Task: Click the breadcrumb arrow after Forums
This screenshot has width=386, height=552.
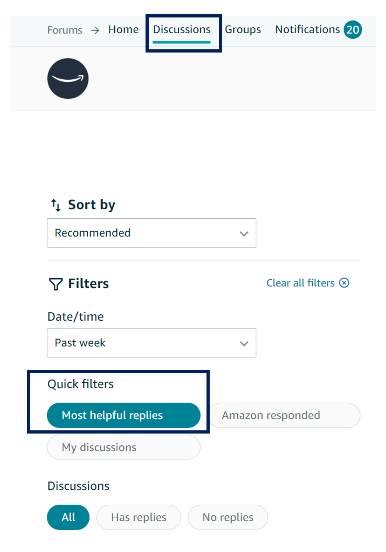Action: (x=95, y=30)
